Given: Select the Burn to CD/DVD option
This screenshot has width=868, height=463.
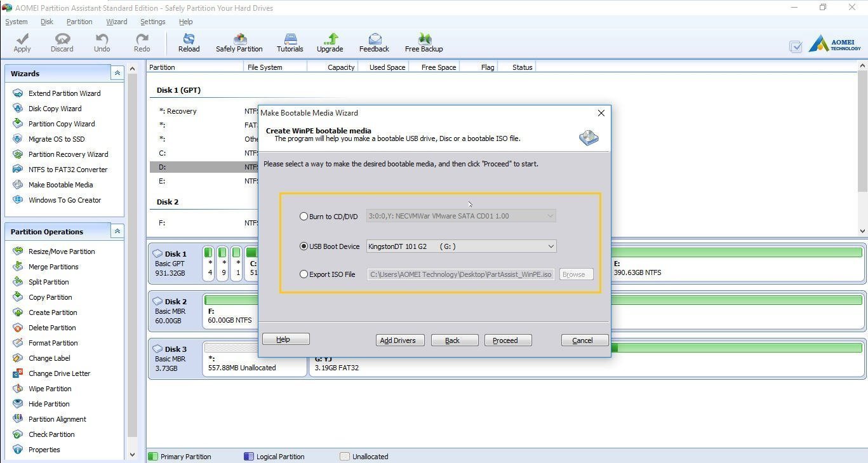Looking at the screenshot, I should (x=304, y=217).
